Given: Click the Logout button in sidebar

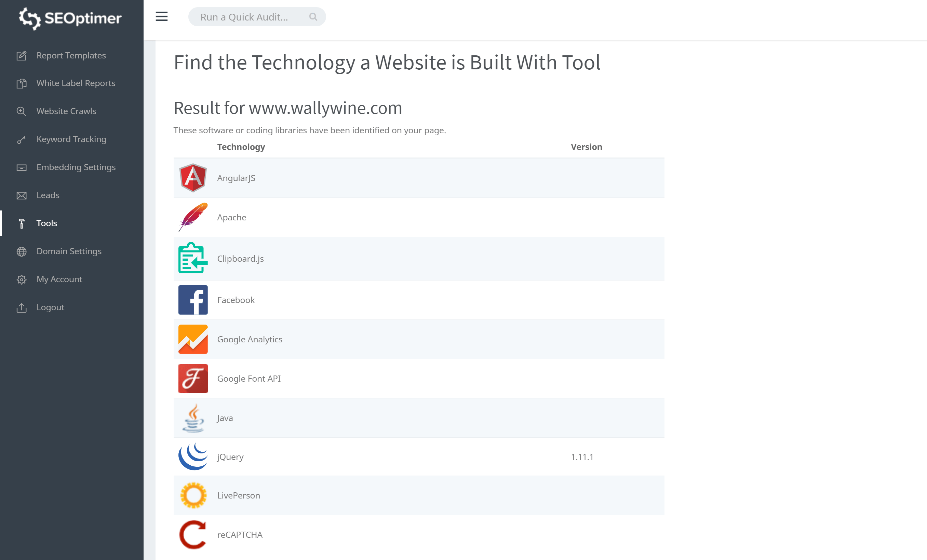Looking at the screenshot, I should [x=50, y=307].
